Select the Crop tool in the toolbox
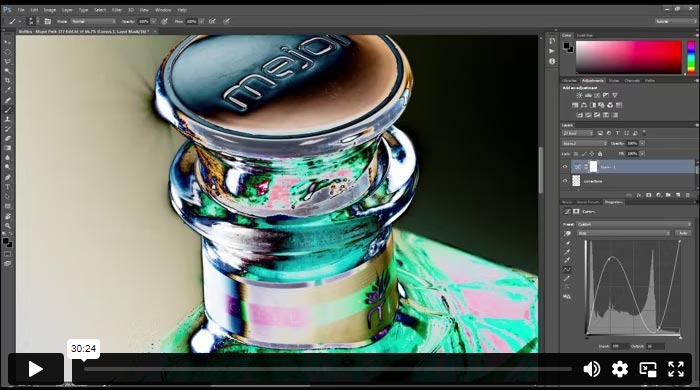 coord(8,81)
